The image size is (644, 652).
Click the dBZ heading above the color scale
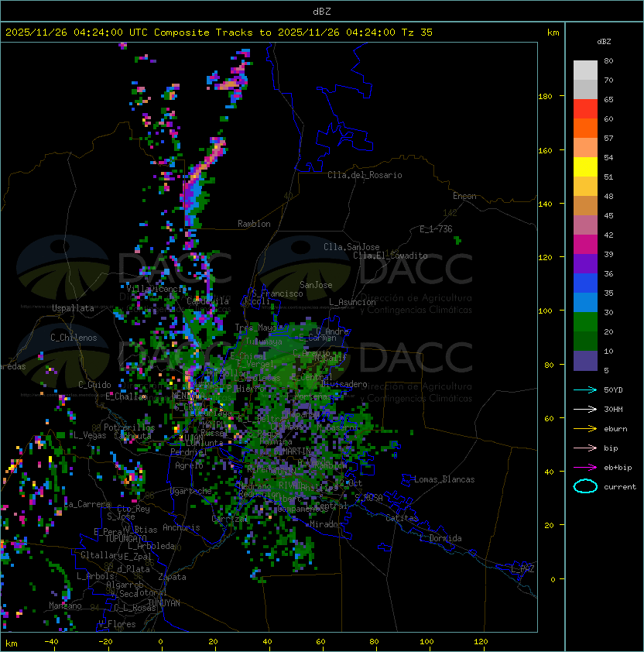(604, 42)
